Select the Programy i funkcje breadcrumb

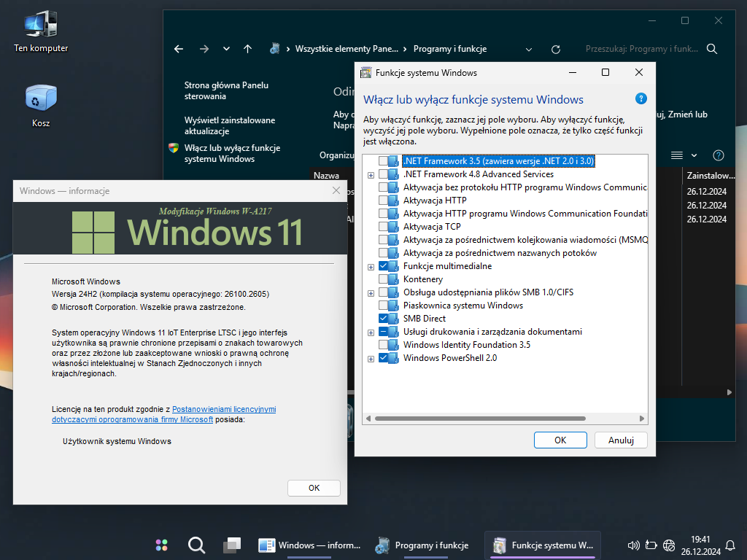pos(449,49)
